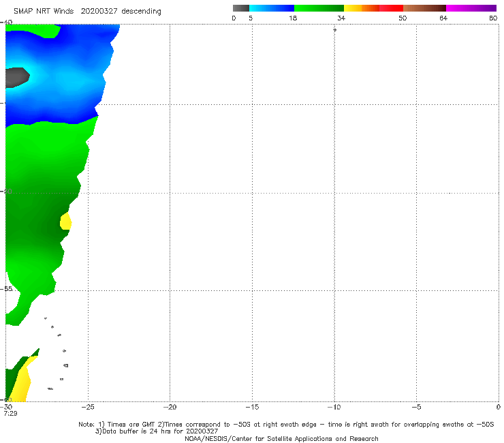
Task: Click the longitude label '-25'
Action: tap(88, 407)
